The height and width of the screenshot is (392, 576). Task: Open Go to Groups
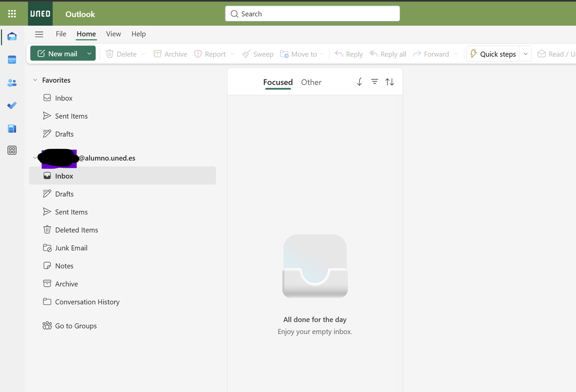tap(70, 326)
